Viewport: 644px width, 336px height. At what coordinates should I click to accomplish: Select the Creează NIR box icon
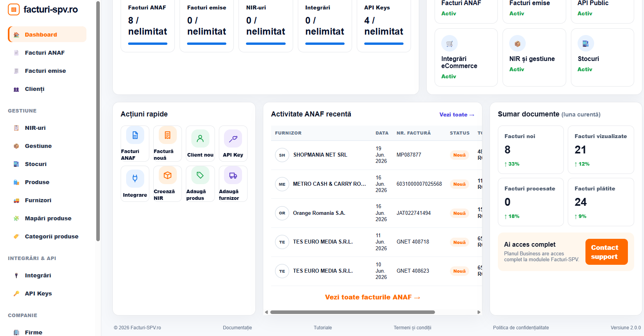167,175
